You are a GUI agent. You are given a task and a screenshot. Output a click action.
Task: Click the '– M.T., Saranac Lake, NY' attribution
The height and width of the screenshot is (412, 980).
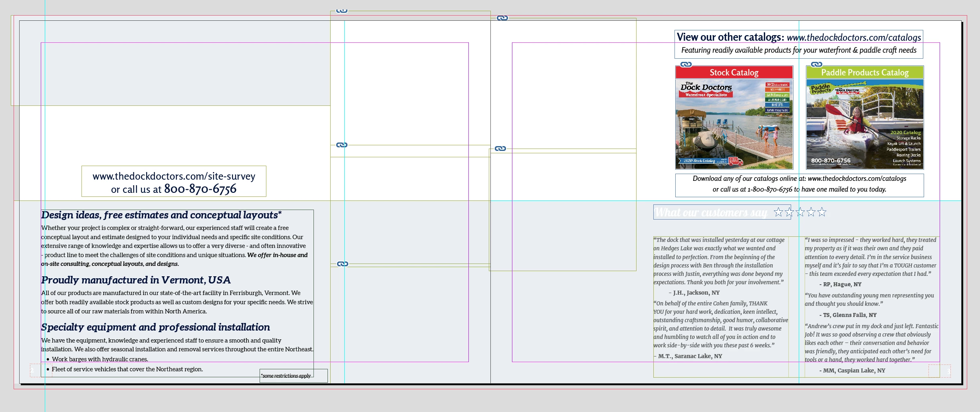tap(688, 356)
